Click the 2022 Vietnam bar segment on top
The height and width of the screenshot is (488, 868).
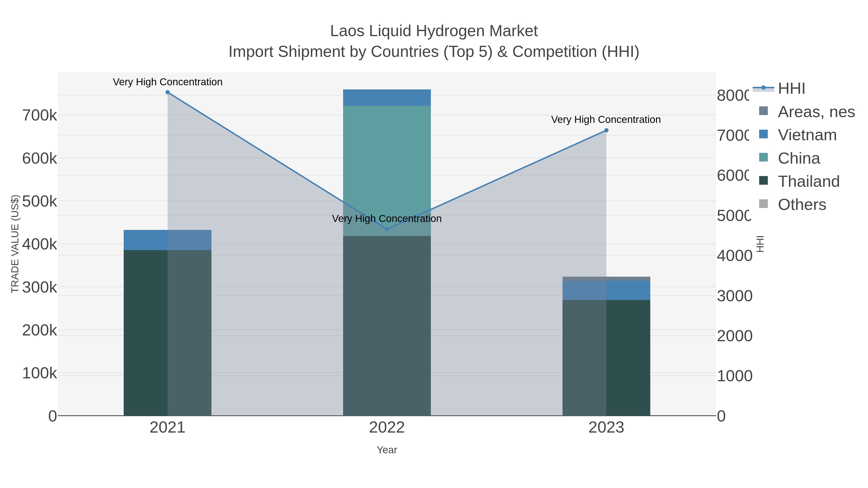pos(387,98)
